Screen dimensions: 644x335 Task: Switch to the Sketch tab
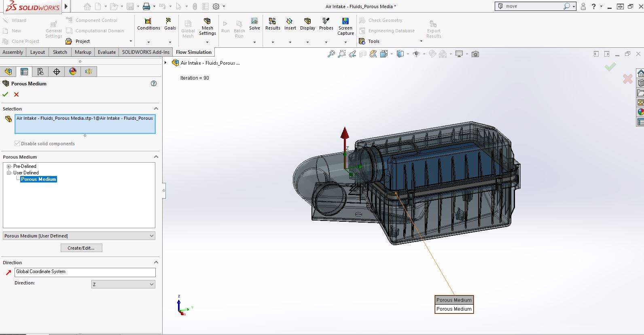click(x=60, y=52)
